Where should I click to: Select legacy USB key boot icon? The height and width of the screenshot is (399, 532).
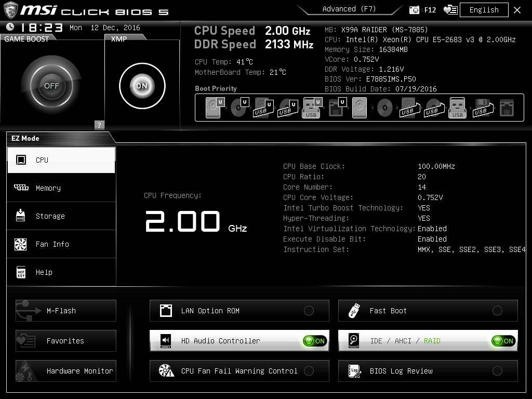[457, 108]
